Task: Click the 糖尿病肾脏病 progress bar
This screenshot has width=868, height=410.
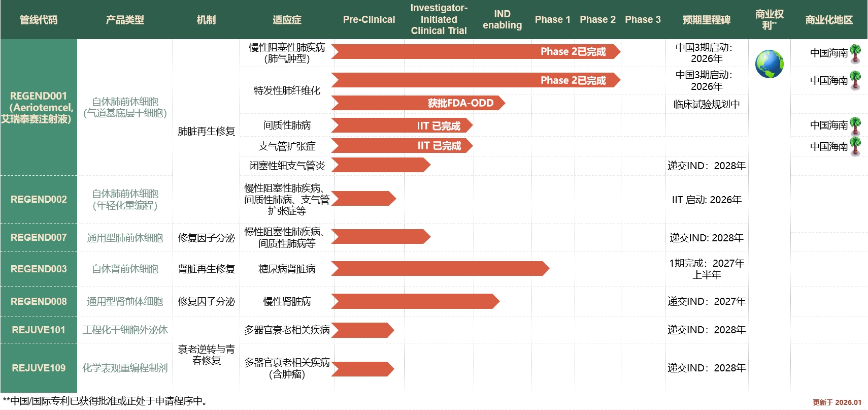Action: [x=440, y=269]
